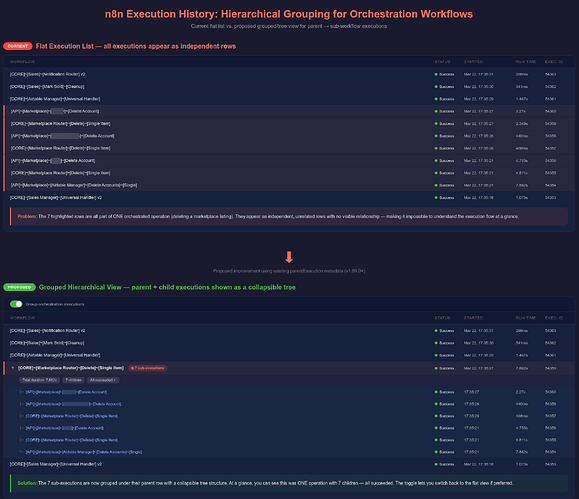Click the 7 sub-executions badge
Screen dimensions: 579x499
tap(147, 368)
